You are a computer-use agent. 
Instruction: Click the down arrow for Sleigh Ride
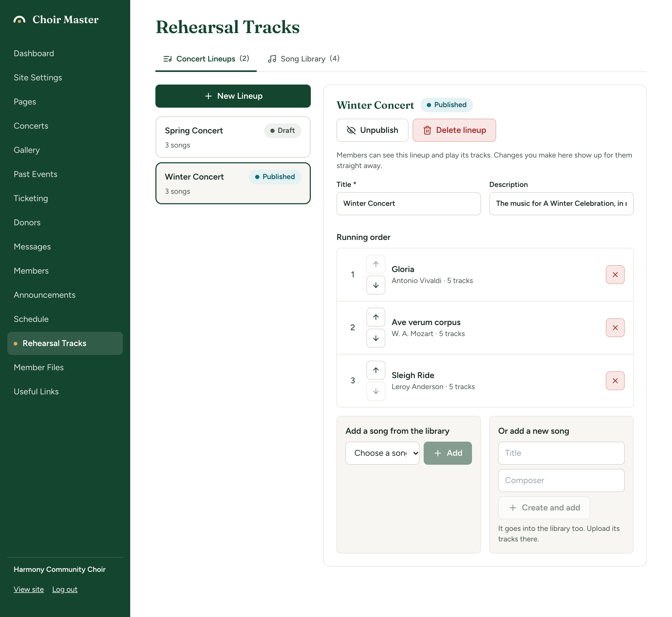(x=376, y=391)
